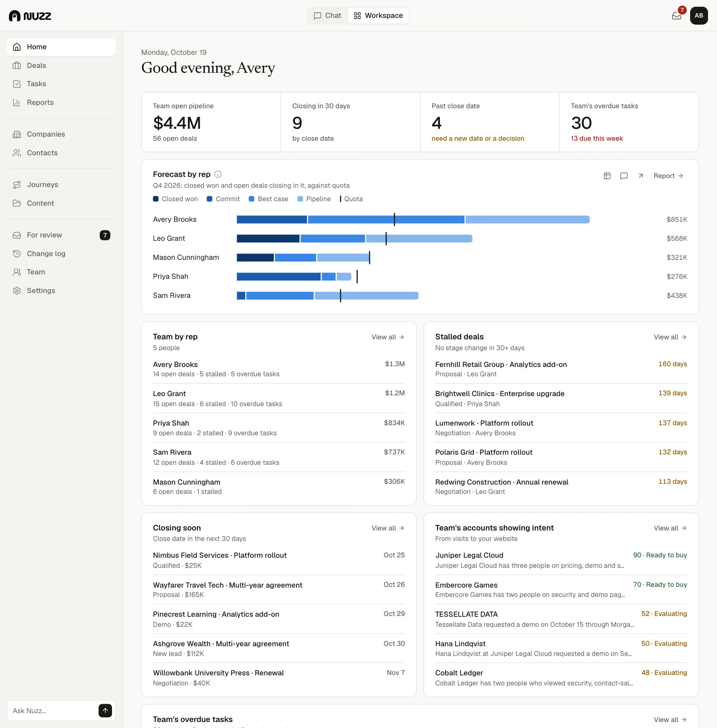Open the Past close date card
717x728 pixels.
(490, 122)
